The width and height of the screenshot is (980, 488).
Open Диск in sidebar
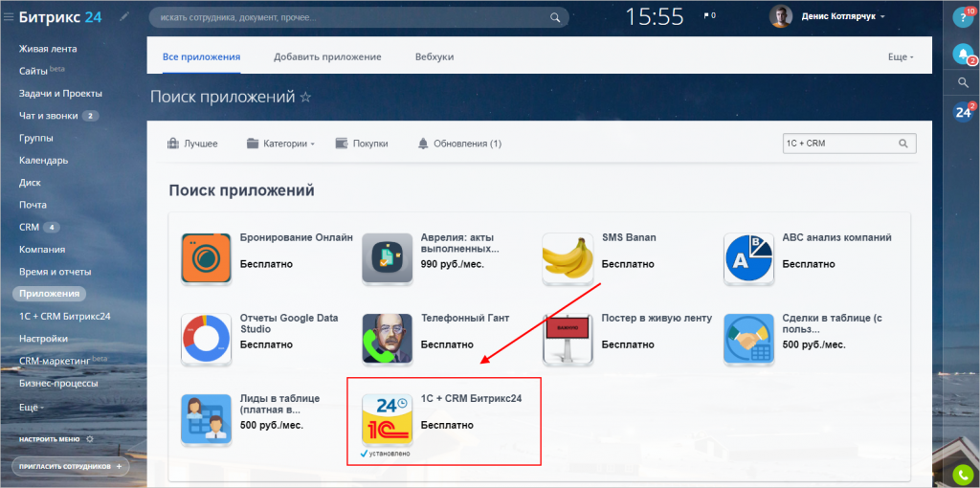pos(30,183)
